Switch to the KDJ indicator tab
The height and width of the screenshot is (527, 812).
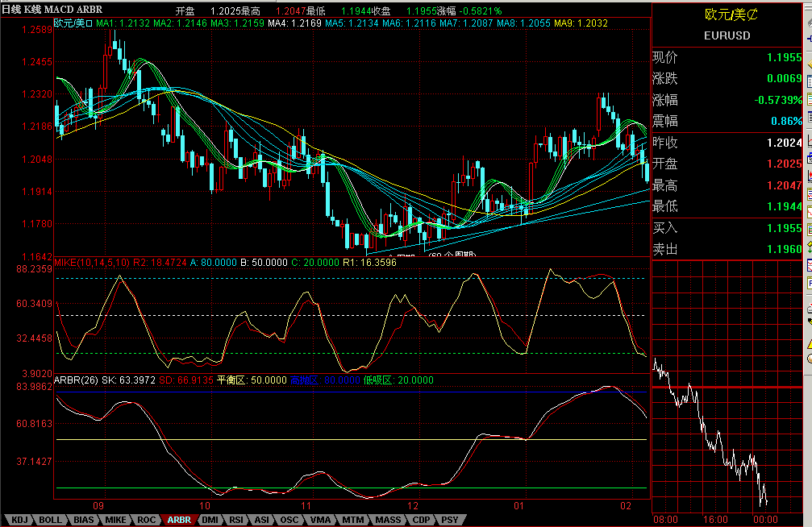19,520
